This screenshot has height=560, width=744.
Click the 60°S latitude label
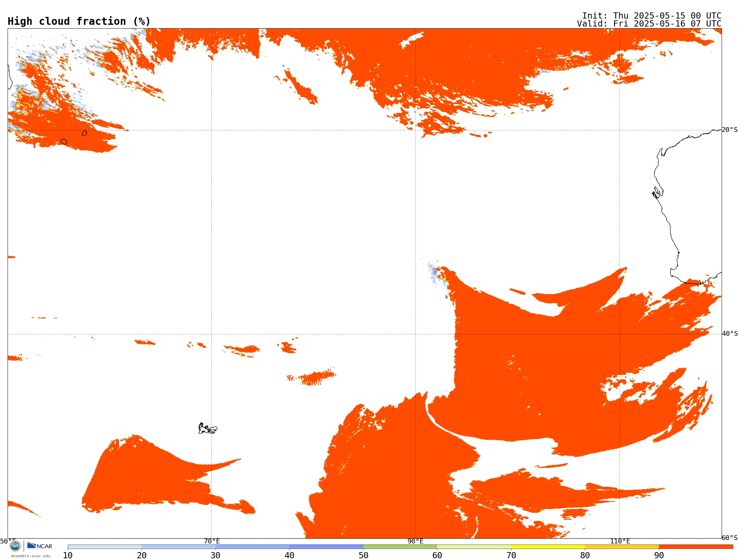point(730,538)
